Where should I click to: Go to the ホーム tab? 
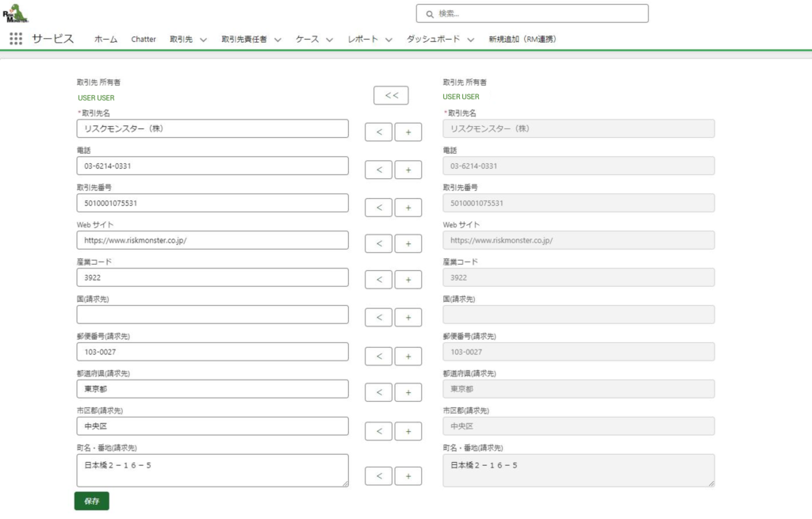tap(105, 40)
